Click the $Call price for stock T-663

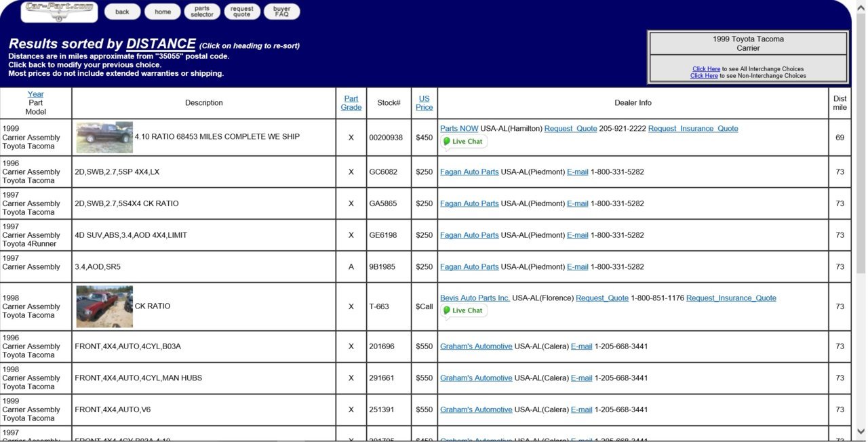coord(425,306)
